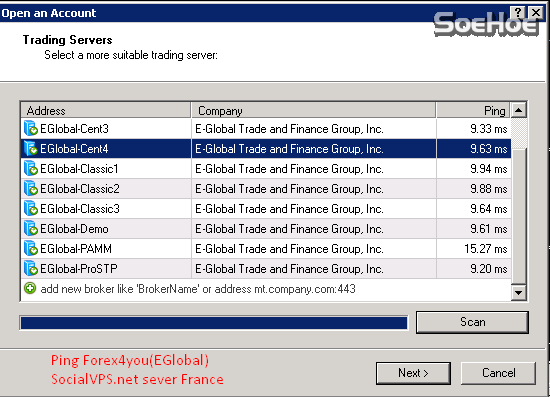Click the green plus add-broker icon

click(x=30, y=288)
